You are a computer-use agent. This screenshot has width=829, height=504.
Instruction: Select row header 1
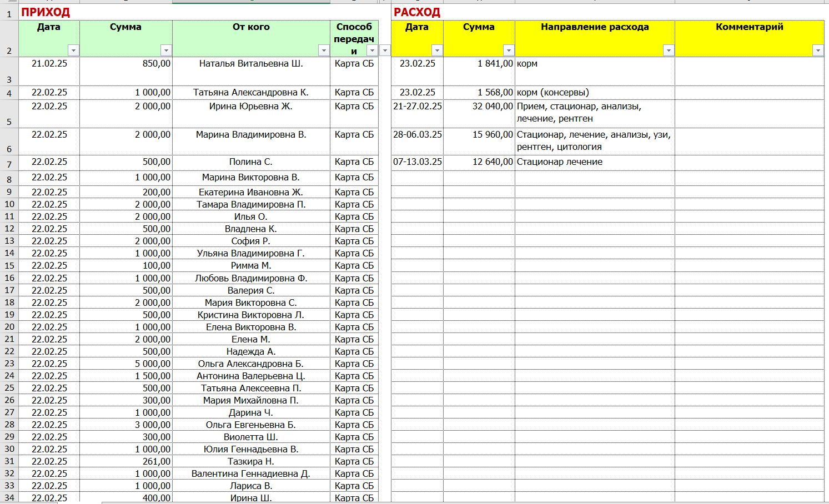[9, 12]
